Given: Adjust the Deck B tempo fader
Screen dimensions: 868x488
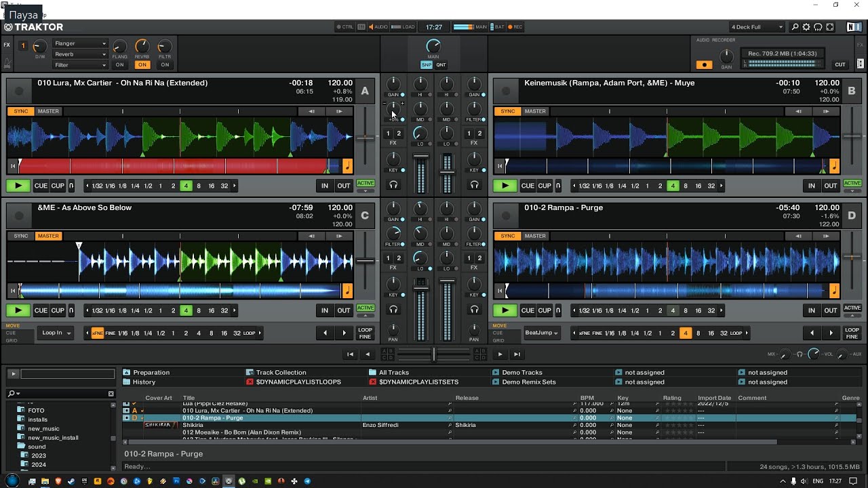Looking at the screenshot, I should pyautogui.click(x=852, y=136).
